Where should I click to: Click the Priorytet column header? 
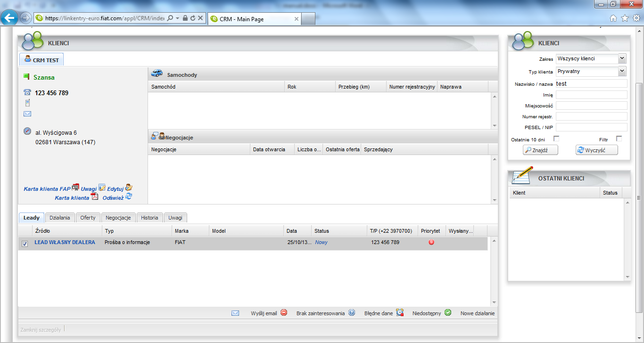pos(431,231)
